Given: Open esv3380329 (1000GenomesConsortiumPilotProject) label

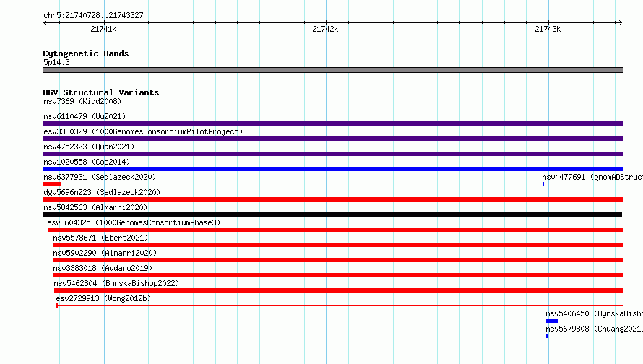Looking at the screenshot, I should [x=143, y=131].
